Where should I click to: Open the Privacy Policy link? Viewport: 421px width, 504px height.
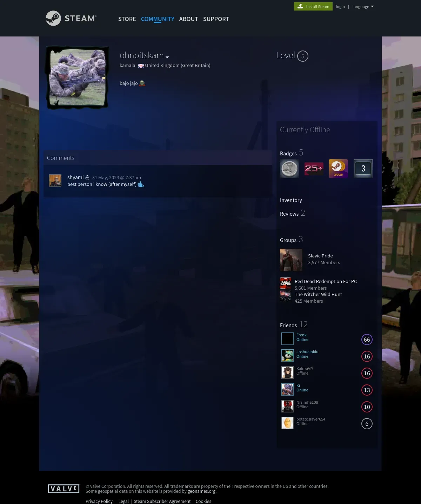[x=99, y=501]
